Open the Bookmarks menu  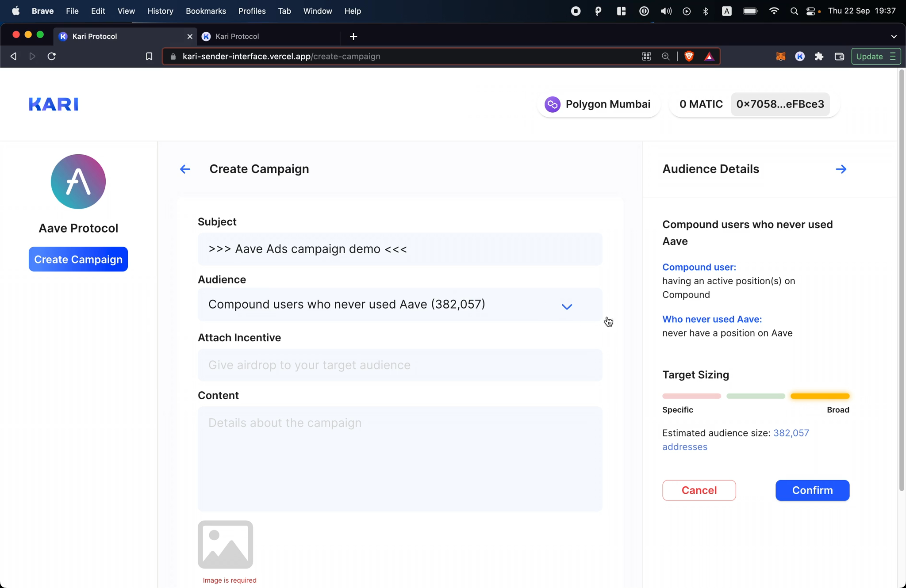(206, 11)
